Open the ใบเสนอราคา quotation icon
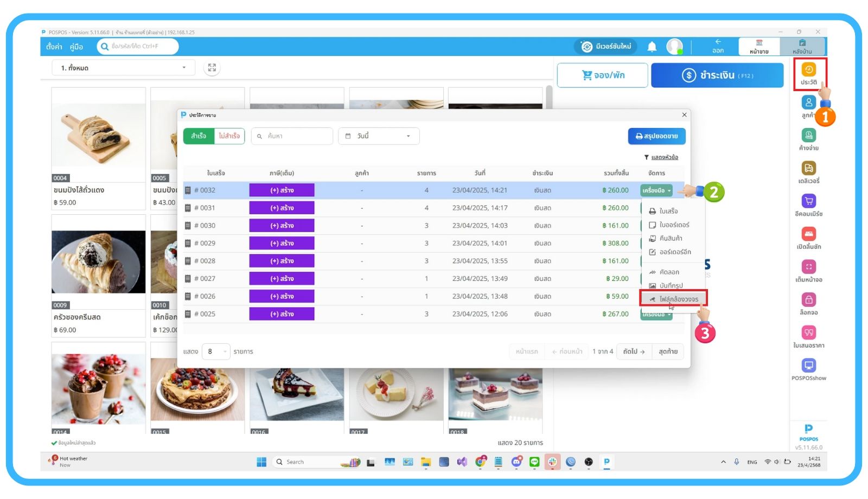The image size is (868, 499). tap(808, 337)
